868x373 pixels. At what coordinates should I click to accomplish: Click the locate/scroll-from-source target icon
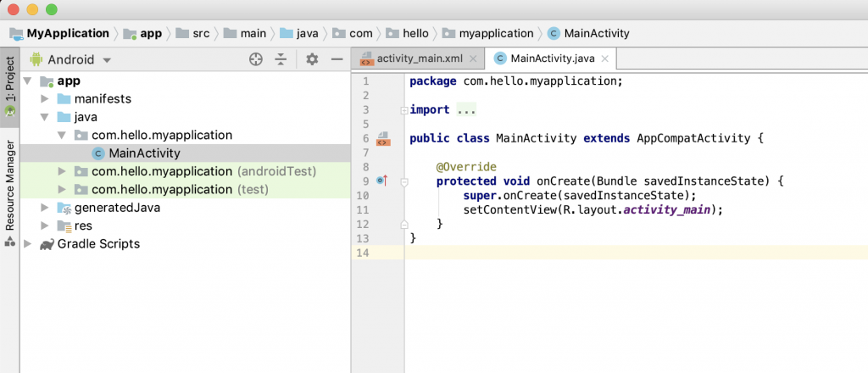pos(256,59)
